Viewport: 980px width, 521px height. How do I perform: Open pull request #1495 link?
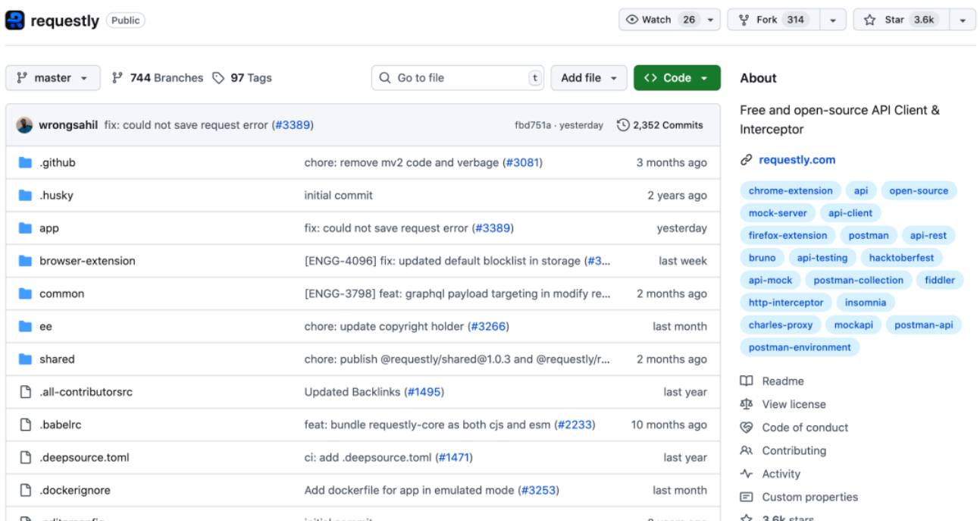[x=424, y=392]
